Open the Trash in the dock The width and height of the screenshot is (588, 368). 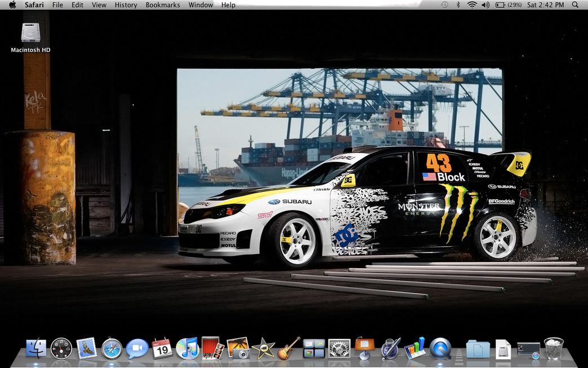coord(554,348)
